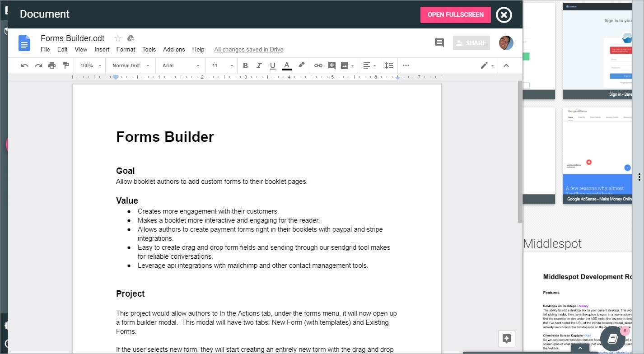Open the Help menu
Screen dimensions: 644x354
click(198, 50)
